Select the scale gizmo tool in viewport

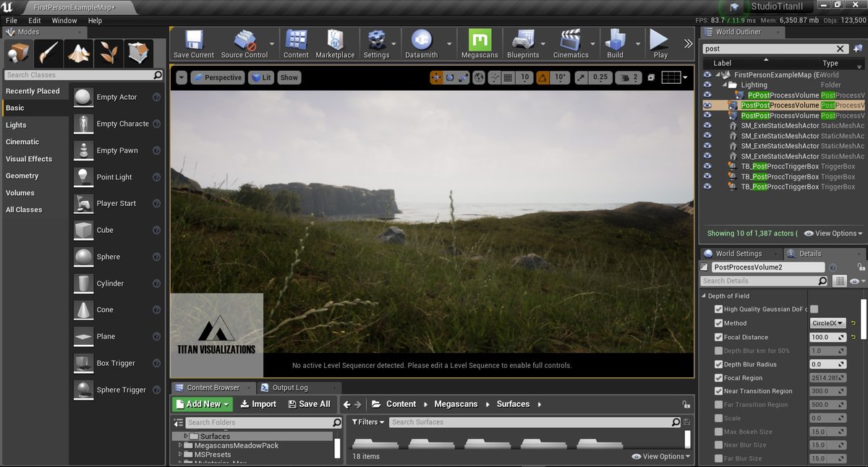463,77
